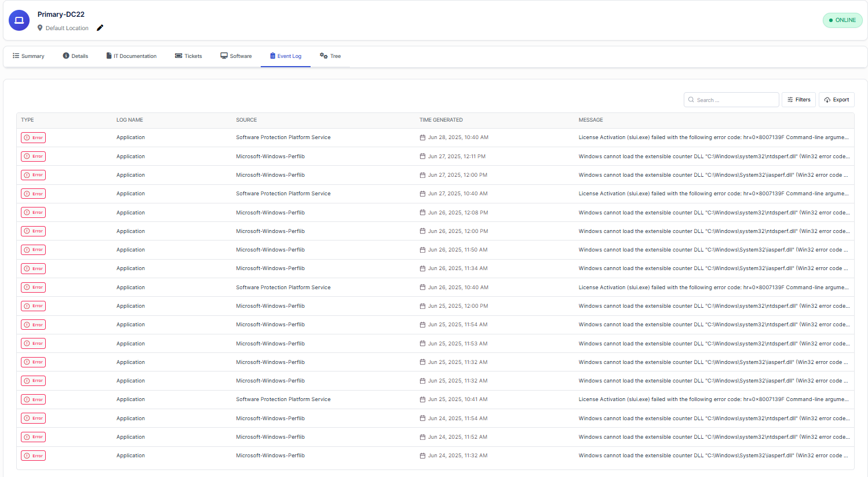Screen dimensions: 868x477
Task: Click calendar icon beside Jun 26, 2025, 12:08 PM
Action: pyautogui.click(x=422, y=213)
